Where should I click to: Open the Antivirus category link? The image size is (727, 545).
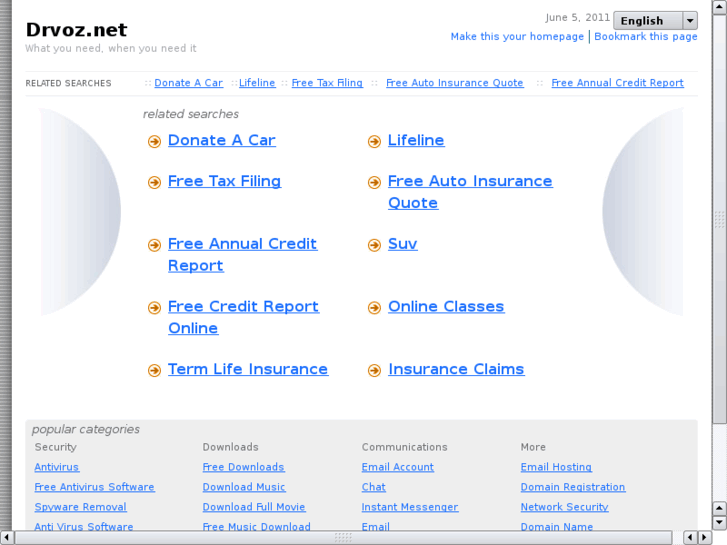pyautogui.click(x=56, y=467)
